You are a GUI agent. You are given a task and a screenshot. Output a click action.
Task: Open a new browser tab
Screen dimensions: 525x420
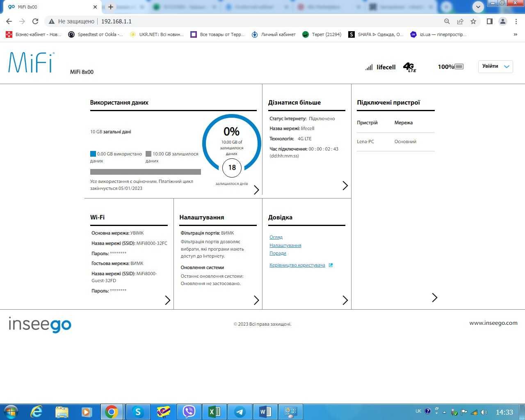pyautogui.click(x=110, y=7)
